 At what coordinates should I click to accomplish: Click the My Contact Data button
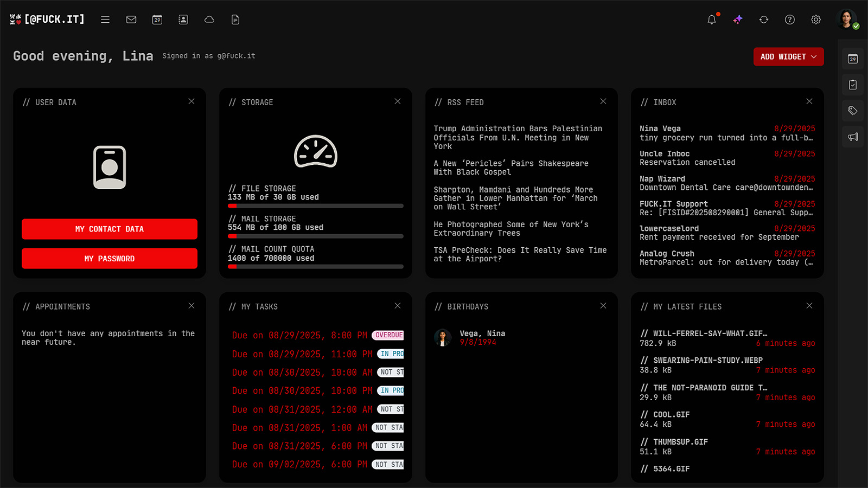pos(110,229)
